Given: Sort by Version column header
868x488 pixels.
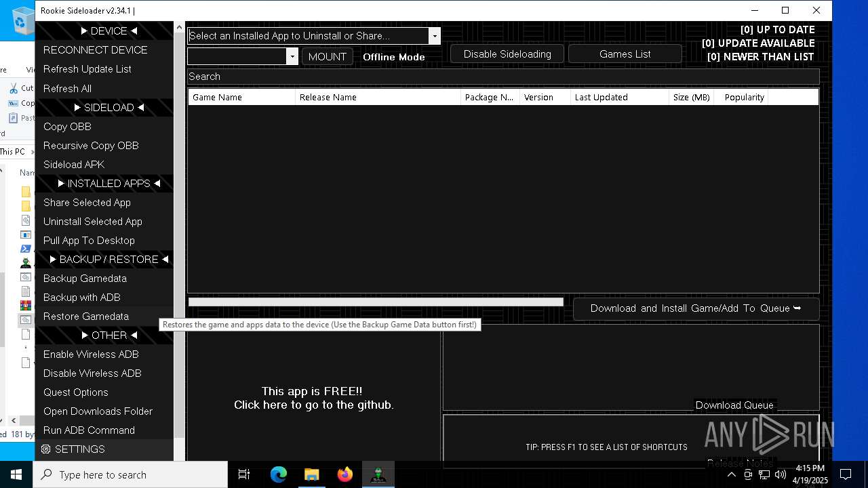Looking at the screenshot, I should click(545, 97).
